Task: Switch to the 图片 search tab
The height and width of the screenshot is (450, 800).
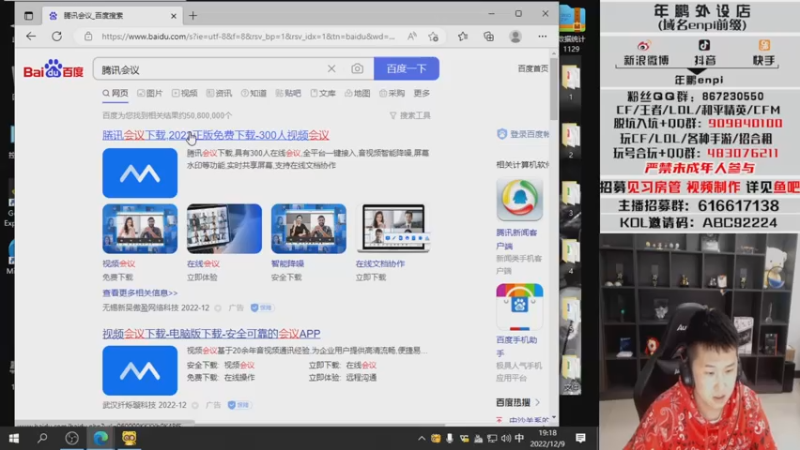Action: tap(149, 93)
